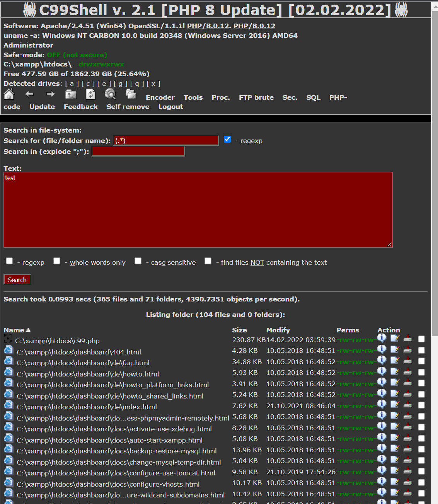
Task: Open info for c99.php
Action: point(382,338)
